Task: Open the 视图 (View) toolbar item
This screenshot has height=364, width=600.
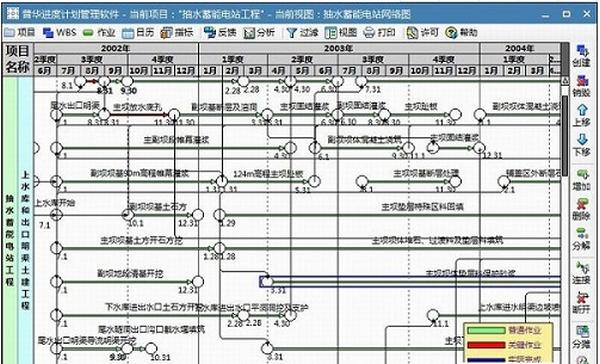Action: 341,33
